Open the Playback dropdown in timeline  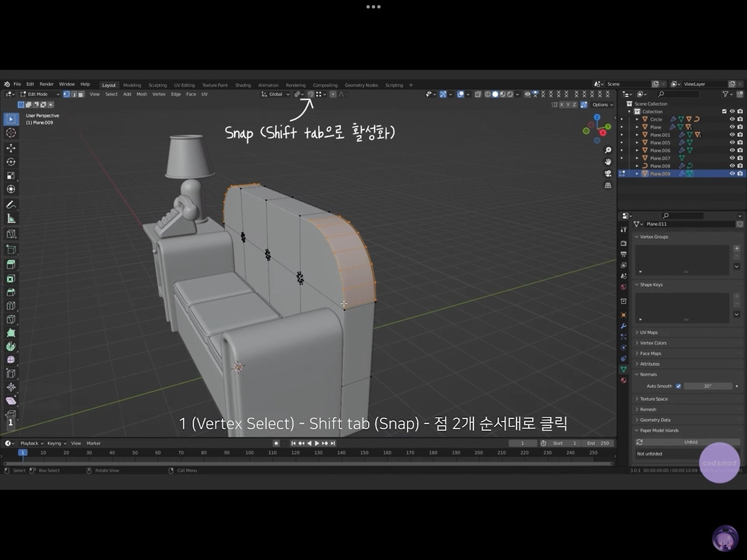click(32, 443)
